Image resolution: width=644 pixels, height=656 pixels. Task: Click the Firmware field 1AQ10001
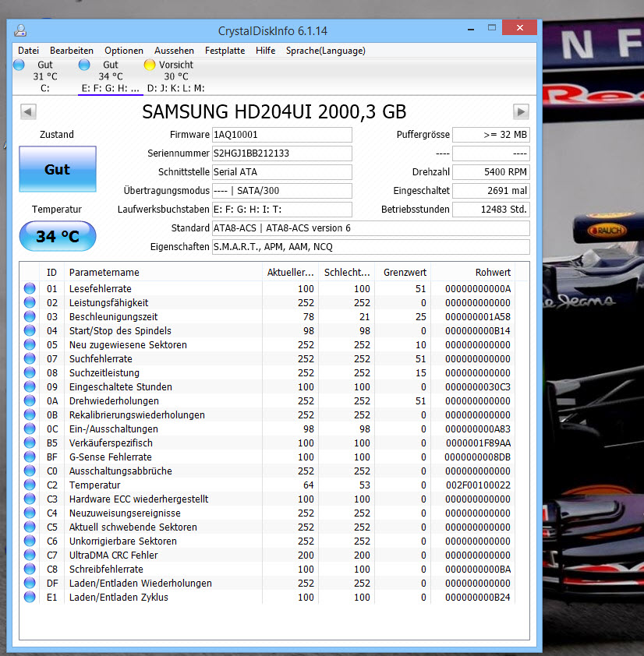coord(281,135)
